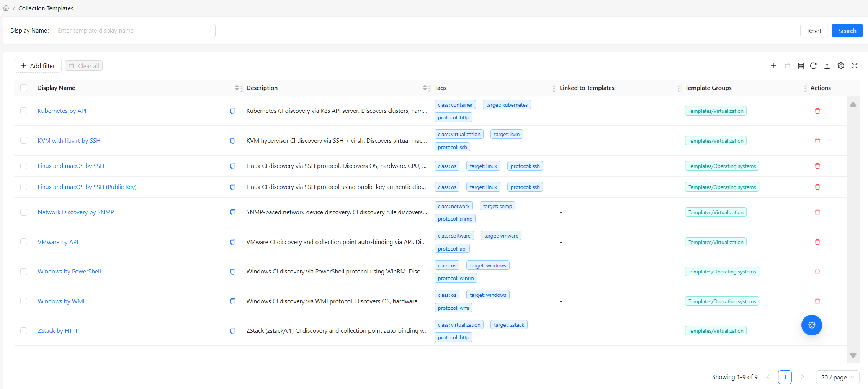868x389 pixels.
Task: Click scrollbar up arrow of table
Action: [x=853, y=104]
